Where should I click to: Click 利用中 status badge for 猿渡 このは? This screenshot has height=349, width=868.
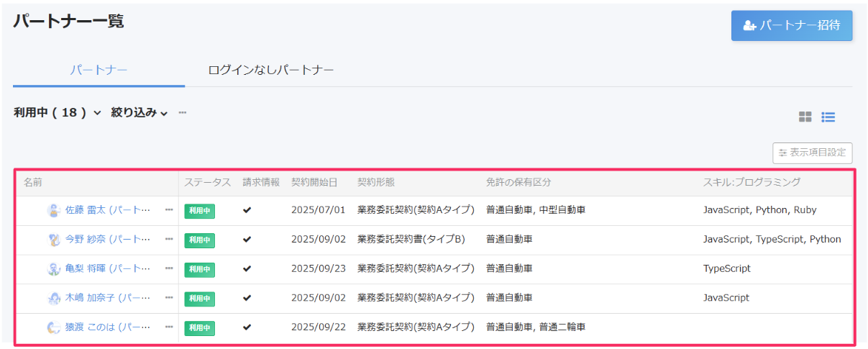[199, 327]
